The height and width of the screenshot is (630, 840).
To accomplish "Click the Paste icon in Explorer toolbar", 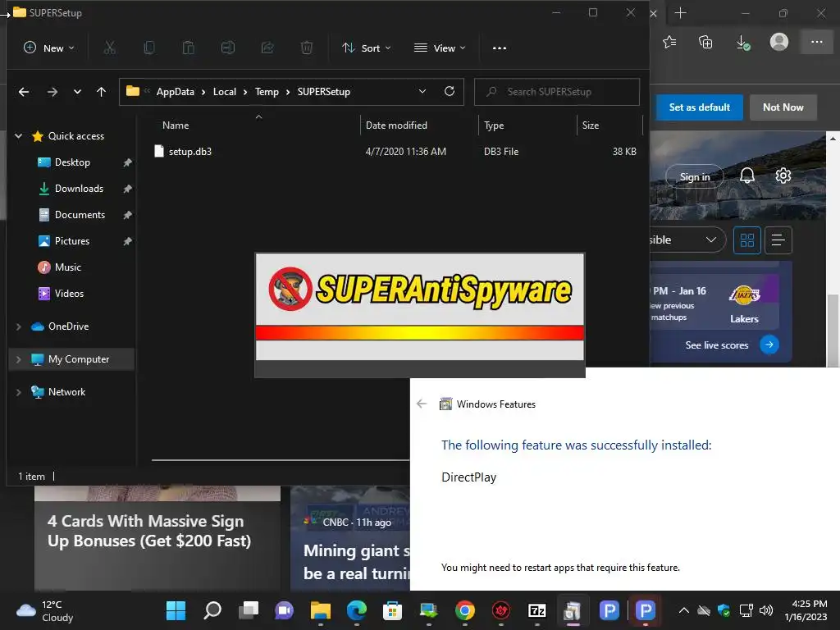I will 189,48.
